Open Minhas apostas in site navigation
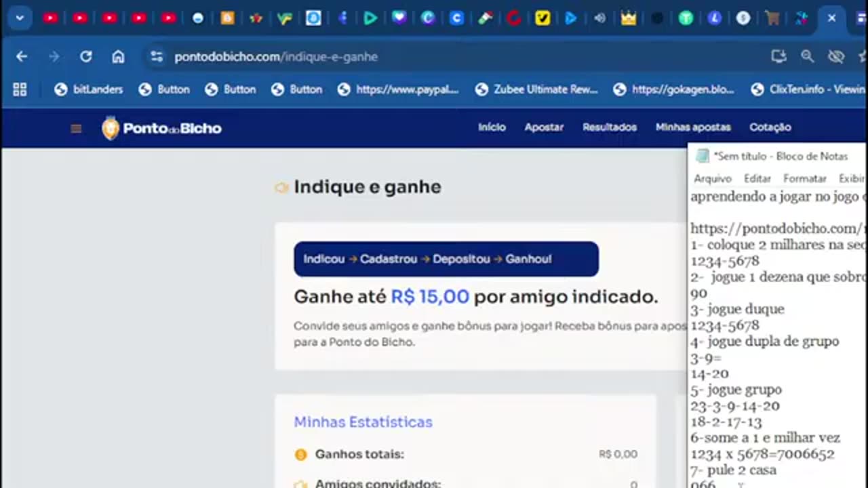The image size is (868, 488). tap(693, 127)
